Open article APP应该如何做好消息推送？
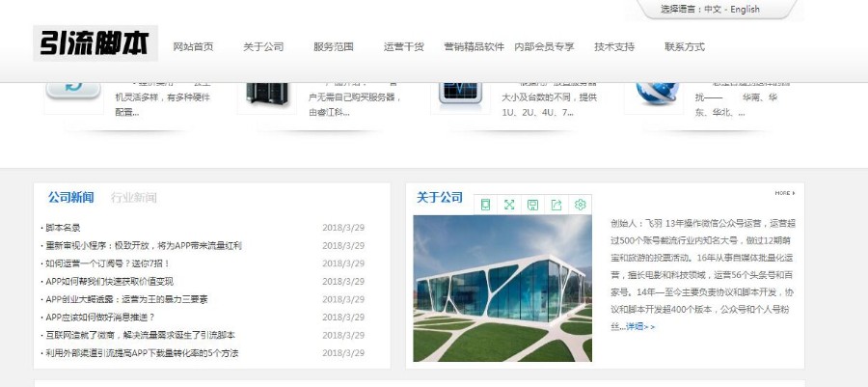 pyautogui.click(x=98, y=318)
